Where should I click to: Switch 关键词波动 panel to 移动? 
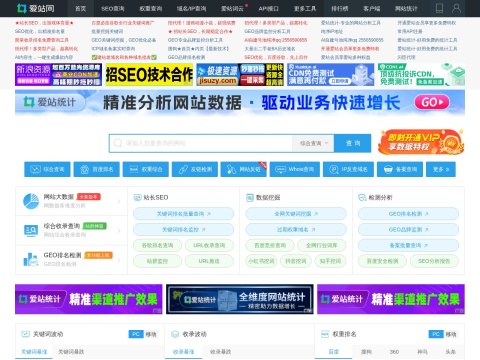(x=151, y=334)
